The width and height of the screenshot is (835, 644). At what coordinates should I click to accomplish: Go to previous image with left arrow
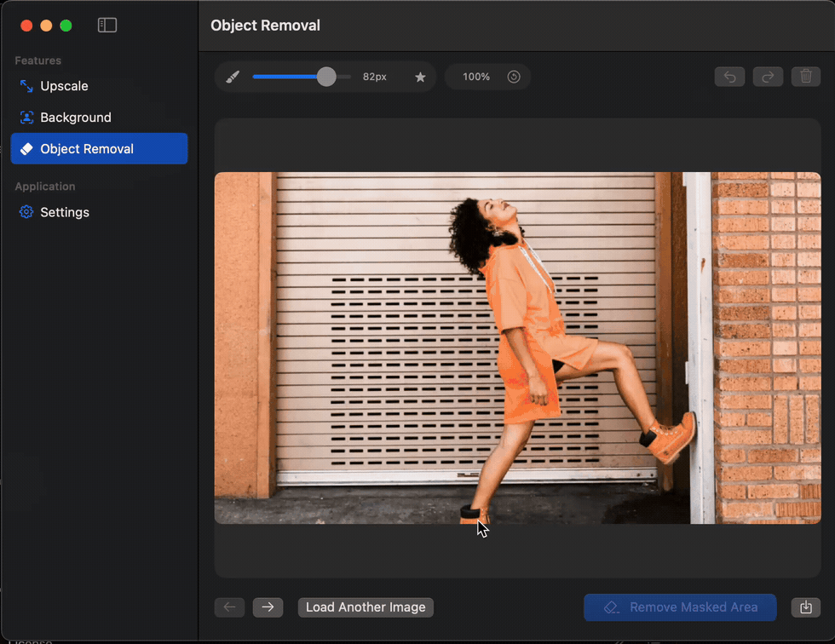coord(229,607)
